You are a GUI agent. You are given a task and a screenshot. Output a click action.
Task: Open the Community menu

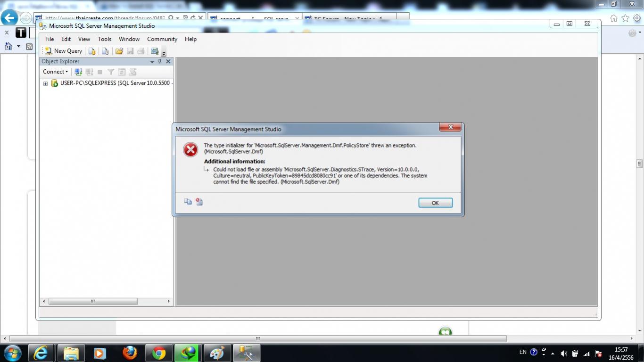pyautogui.click(x=162, y=39)
